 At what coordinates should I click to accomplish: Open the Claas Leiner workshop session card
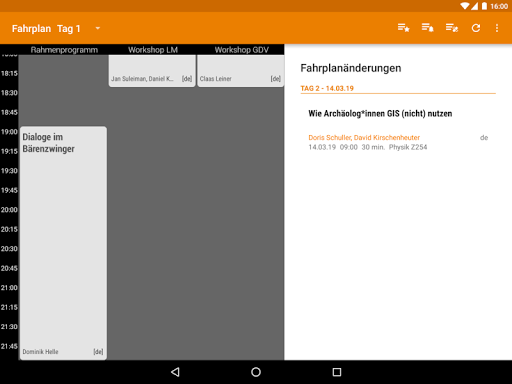[x=241, y=71]
